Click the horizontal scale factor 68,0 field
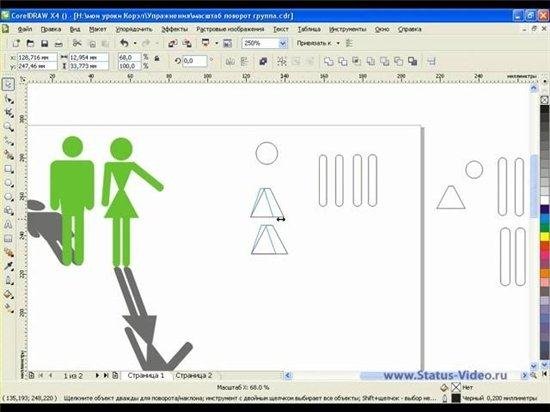 129,57
